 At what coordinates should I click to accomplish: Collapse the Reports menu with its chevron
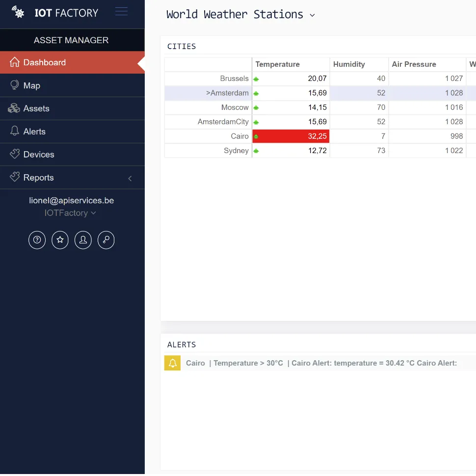click(130, 179)
